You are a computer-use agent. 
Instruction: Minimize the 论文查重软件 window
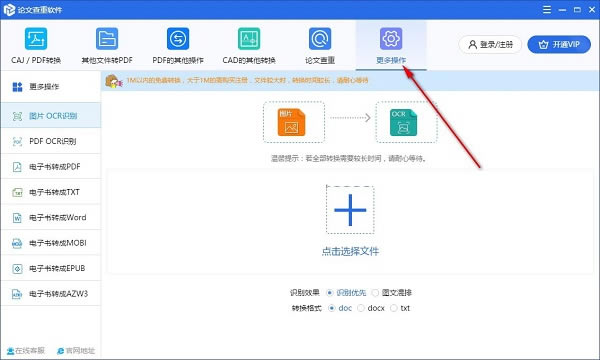click(x=562, y=10)
